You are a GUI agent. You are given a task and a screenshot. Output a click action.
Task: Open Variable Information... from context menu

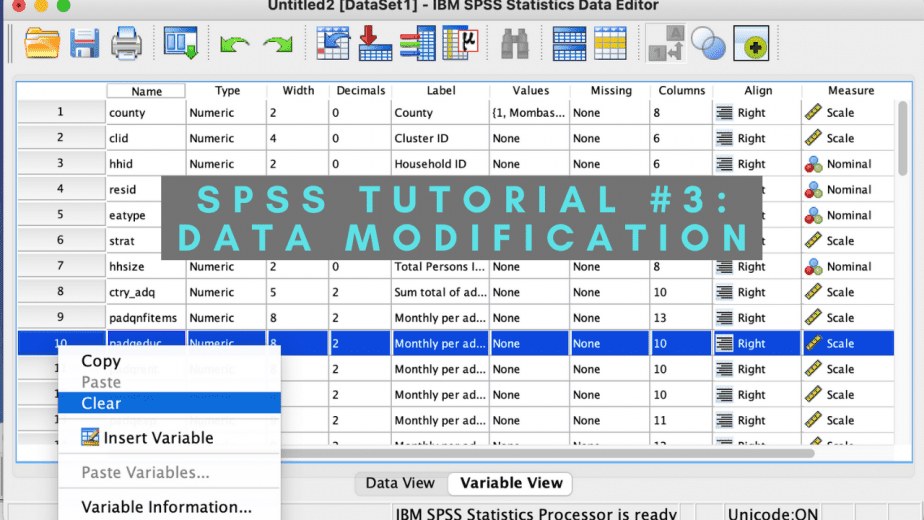[169, 507]
